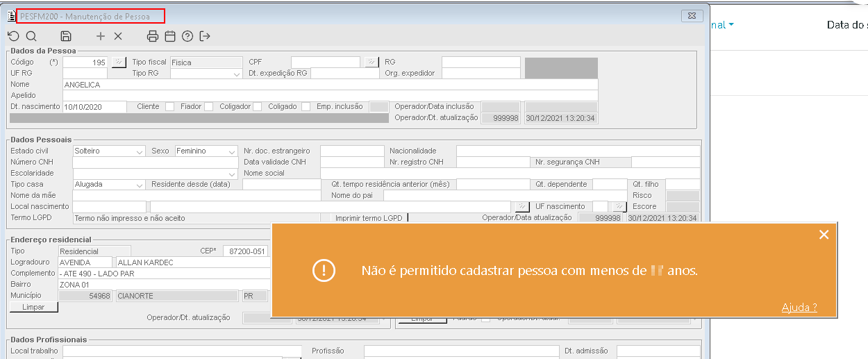Click the ALLAN KARDEC logradouro name field
Image resolution: width=868 pixels, height=359 pixels.
tap(192, 262)
